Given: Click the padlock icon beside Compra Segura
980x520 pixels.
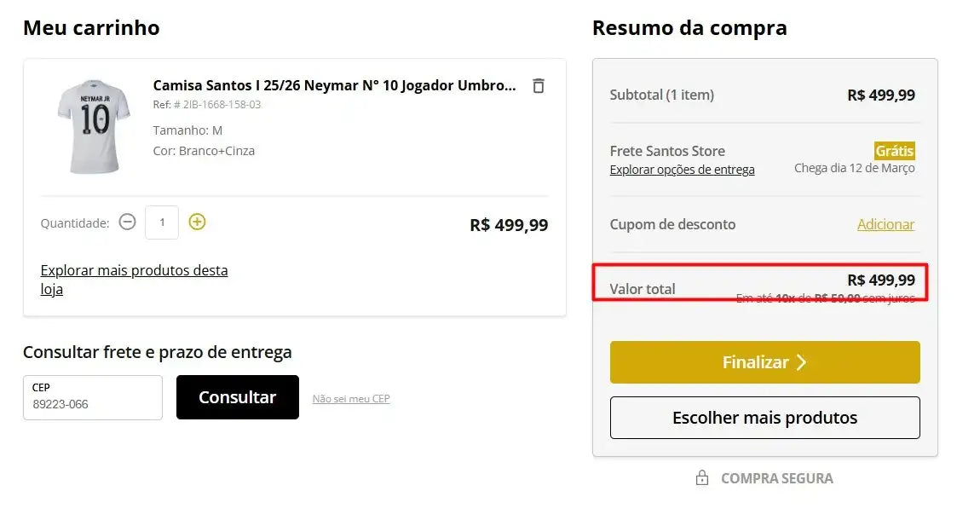Looking at the screenshot, I should pos(702,478).
